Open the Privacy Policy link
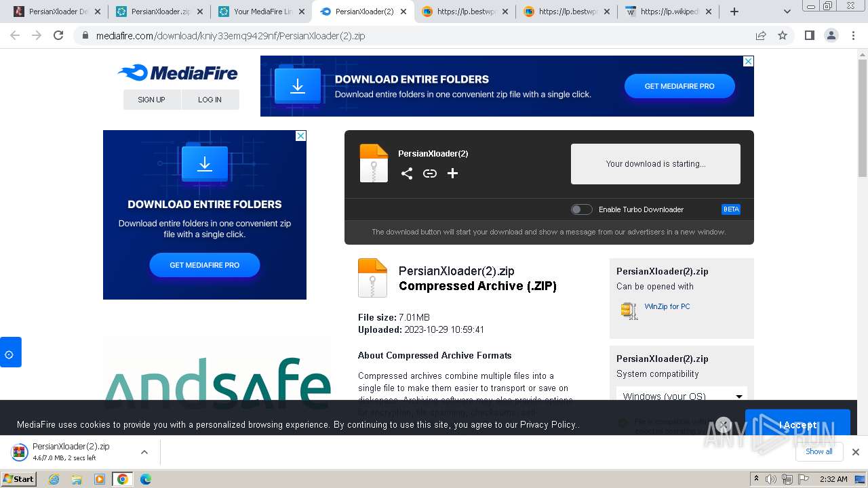This screenshot has height=488, width=868. 548,425
